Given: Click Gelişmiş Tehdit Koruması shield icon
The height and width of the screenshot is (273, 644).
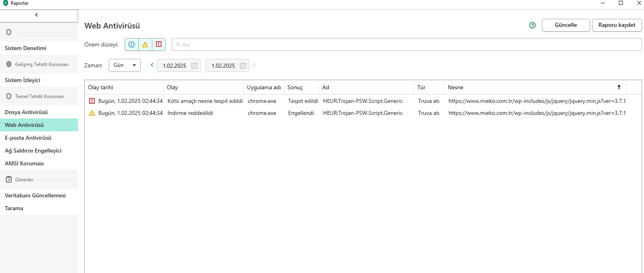Looking at the screenshot, I should (x=9, y=64).
